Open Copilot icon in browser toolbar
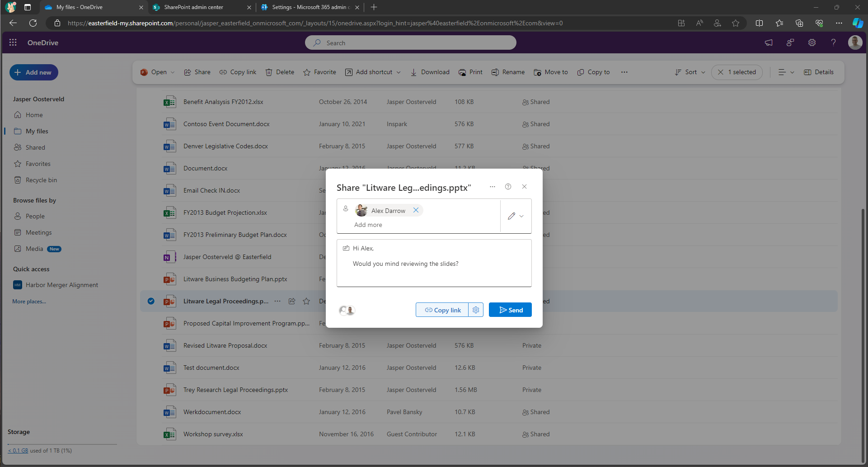The image size is (868, 467). (857, 23)
